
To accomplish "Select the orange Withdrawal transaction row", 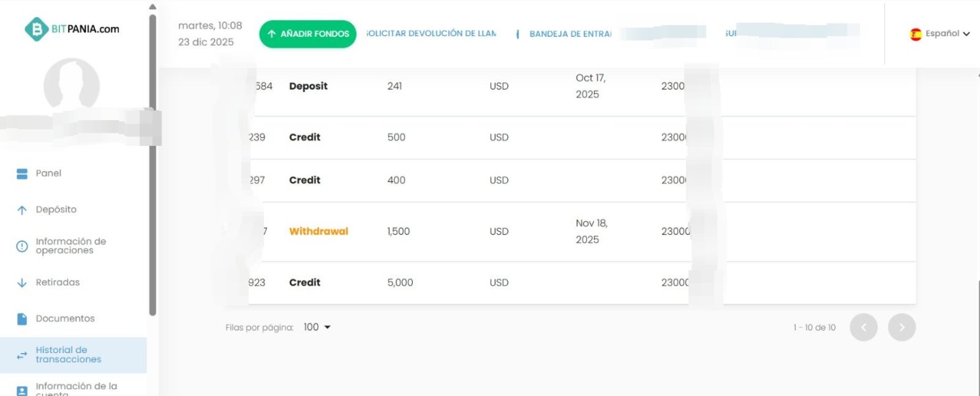I will (319, 232).
